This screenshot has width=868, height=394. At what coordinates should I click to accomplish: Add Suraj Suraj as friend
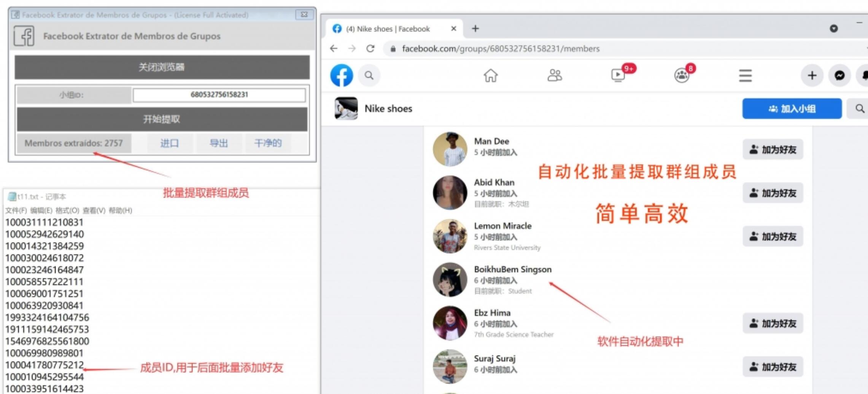pyautogui.click(x=773, y=367)
